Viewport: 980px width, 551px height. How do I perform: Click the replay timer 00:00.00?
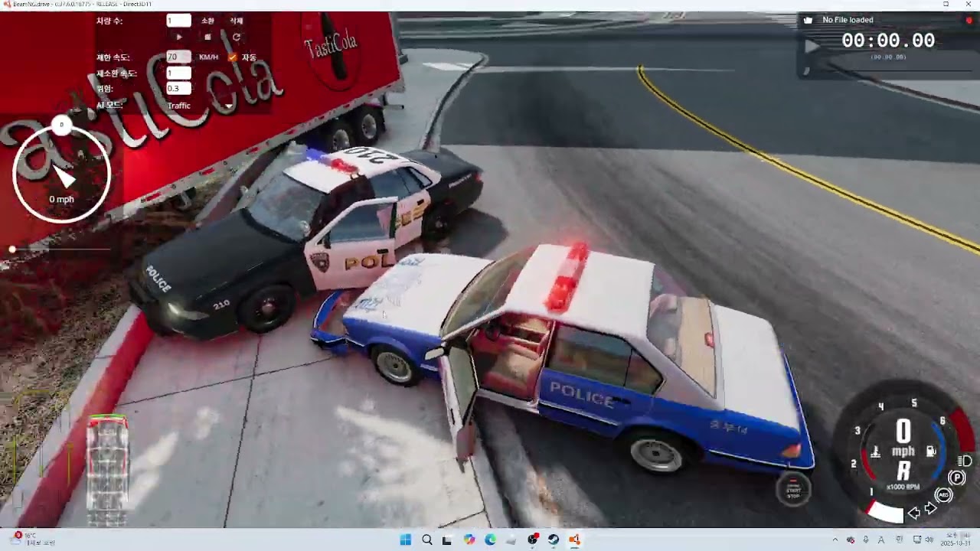tap(888, 41)
